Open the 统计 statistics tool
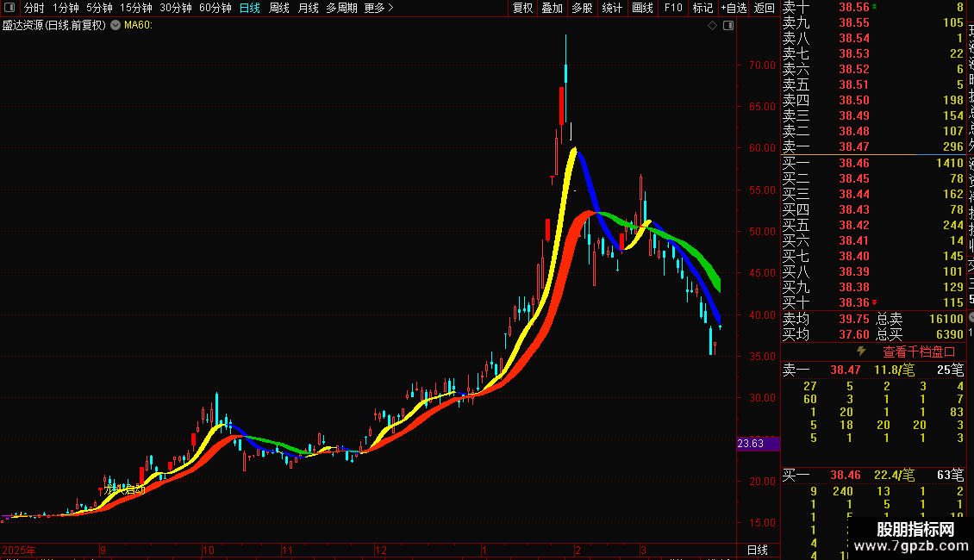 click(x=612, y=8)
